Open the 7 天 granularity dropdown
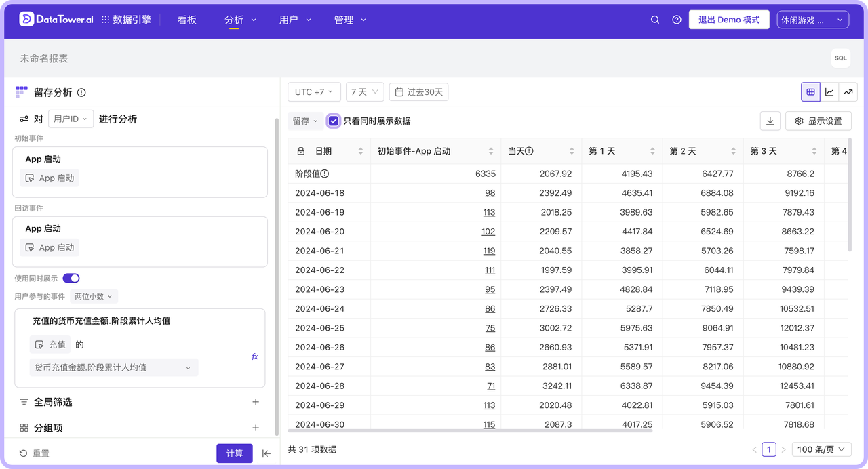868x469 pixels. click(365, 91)
